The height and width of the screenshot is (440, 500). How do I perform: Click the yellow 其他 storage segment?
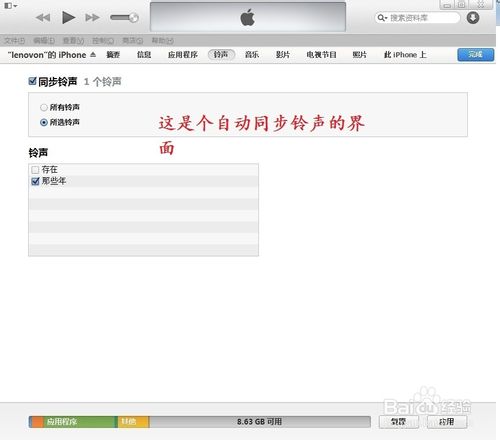[133, 422]
